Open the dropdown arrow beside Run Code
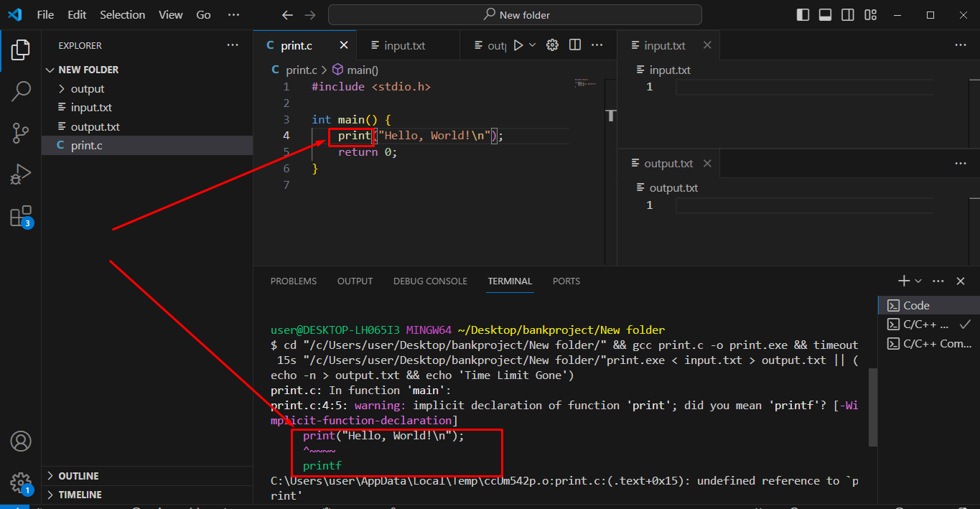 tap(533, 45)
